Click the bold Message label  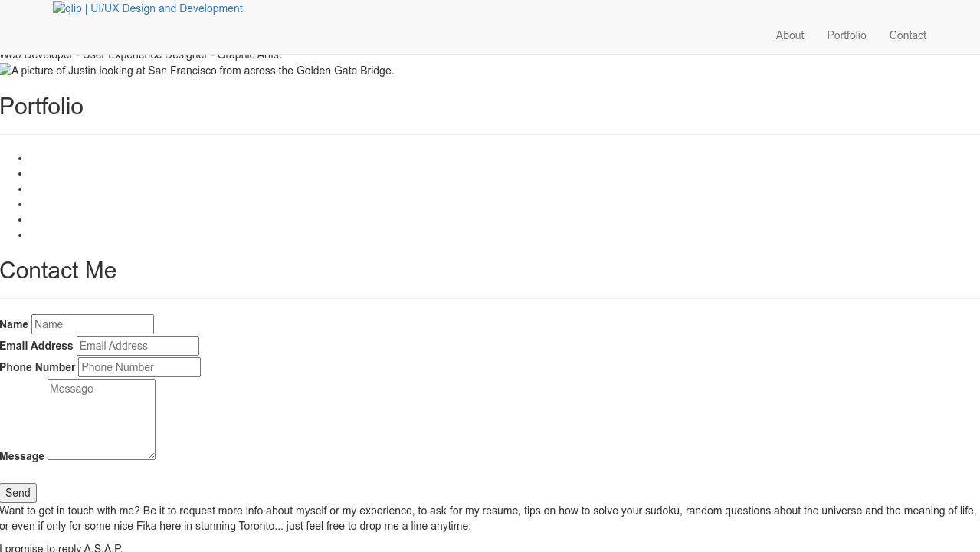(x=22, y=456)
